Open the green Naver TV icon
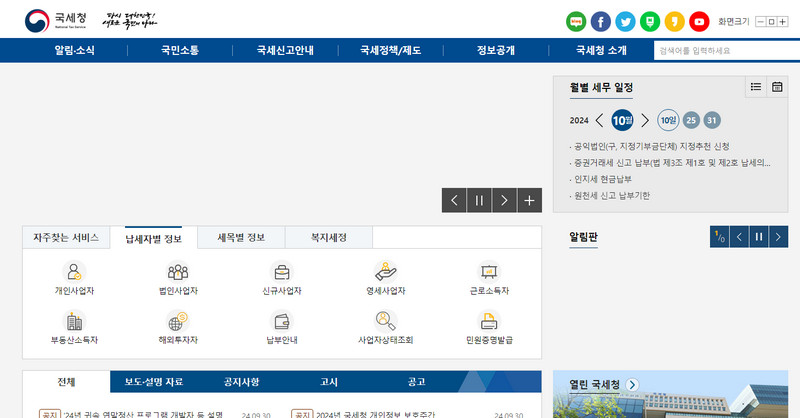This screenshot has width=800, height=418. [x=649, y=21]
